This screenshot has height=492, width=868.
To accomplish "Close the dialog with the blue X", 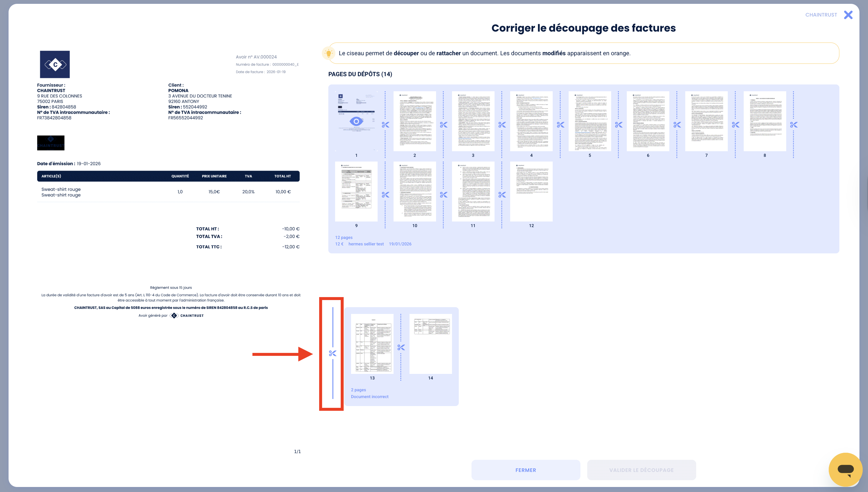I will 848,15.
